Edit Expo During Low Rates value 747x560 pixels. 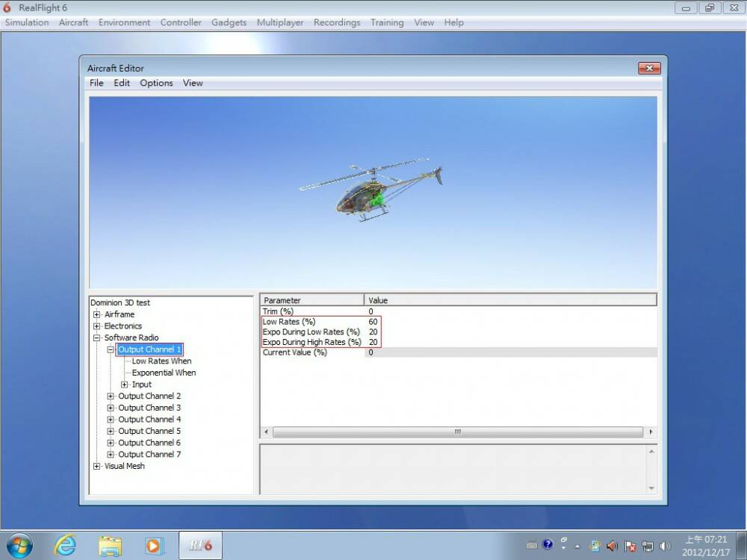(373, 332)
